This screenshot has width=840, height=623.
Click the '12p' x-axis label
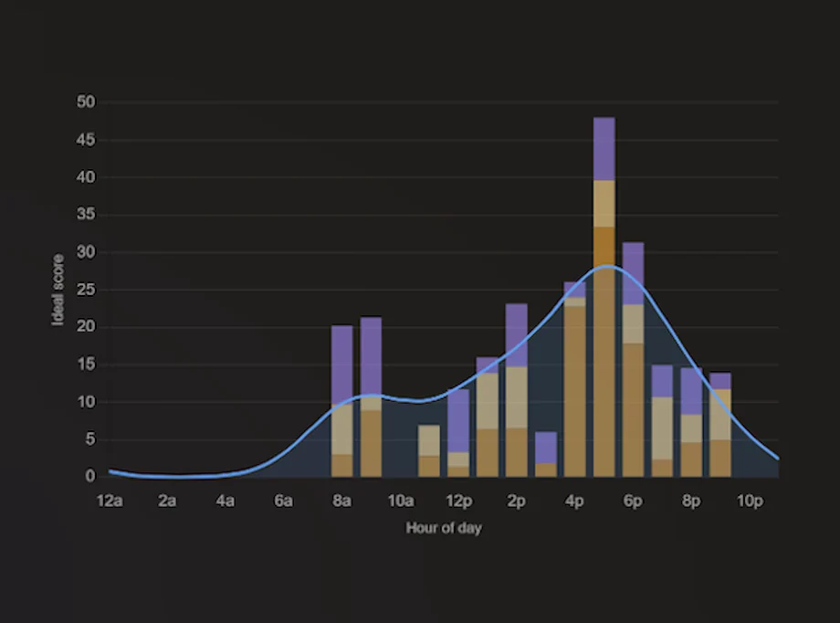[458, 501]
